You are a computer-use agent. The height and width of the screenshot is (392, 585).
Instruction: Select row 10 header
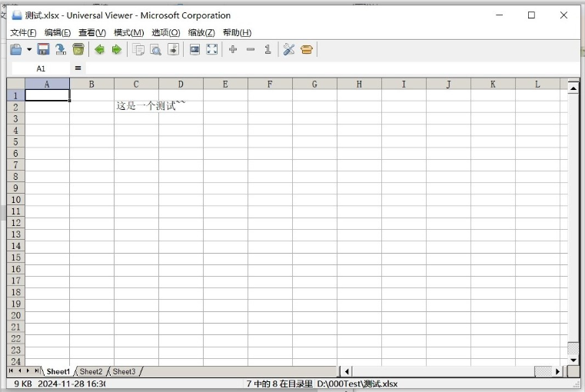click(x=15, y=200)
